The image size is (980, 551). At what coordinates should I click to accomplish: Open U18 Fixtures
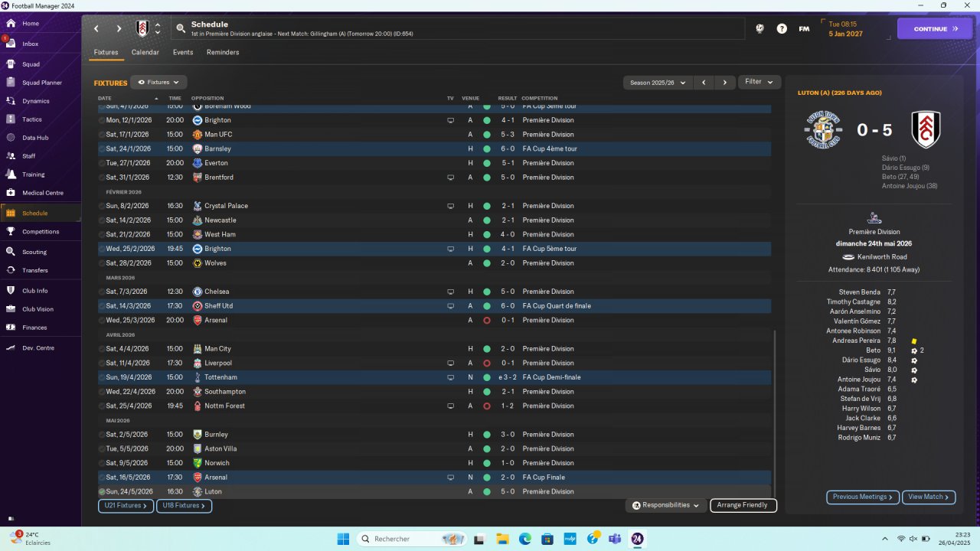pyautogui.click(x=184, y=506)
